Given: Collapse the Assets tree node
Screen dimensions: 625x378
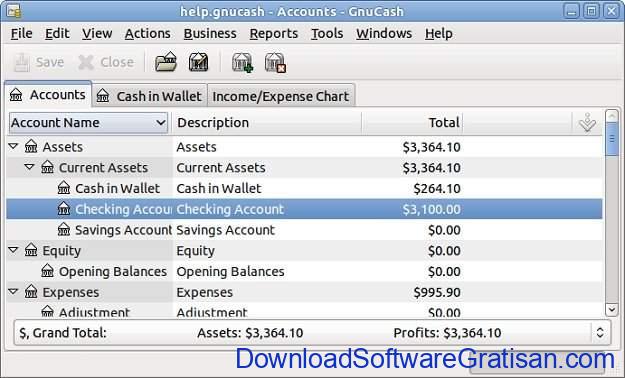Looking at the screenshot, I should [13, 146].
